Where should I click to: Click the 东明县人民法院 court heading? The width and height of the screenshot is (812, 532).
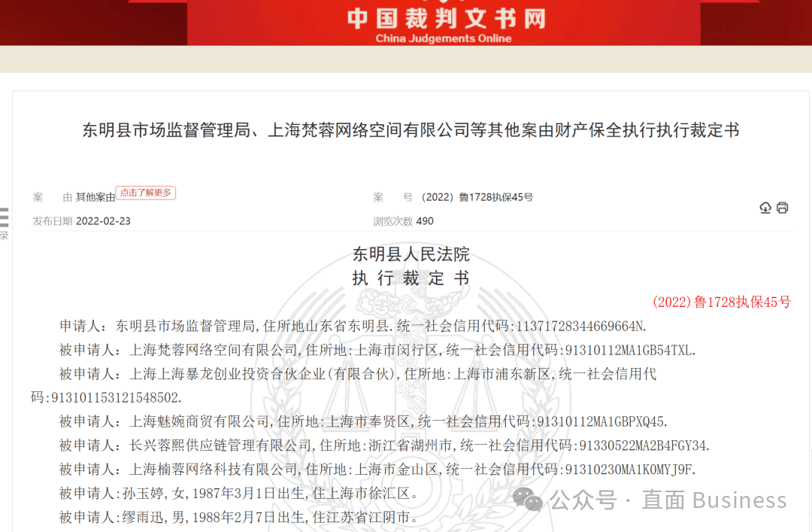coord(411,254)
